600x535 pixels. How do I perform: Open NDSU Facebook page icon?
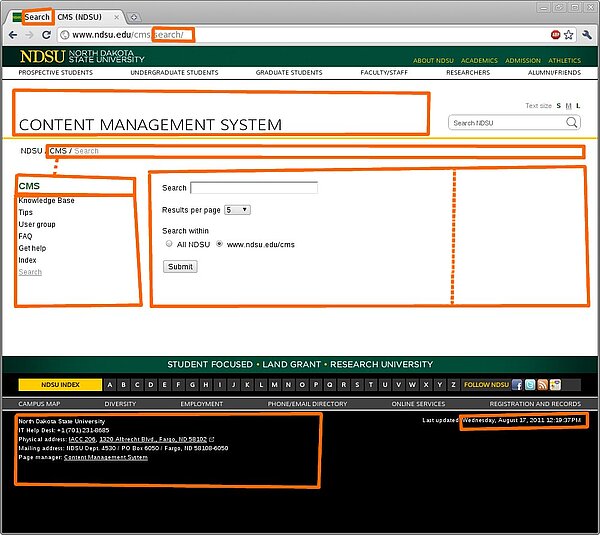[x=517, y=385]
